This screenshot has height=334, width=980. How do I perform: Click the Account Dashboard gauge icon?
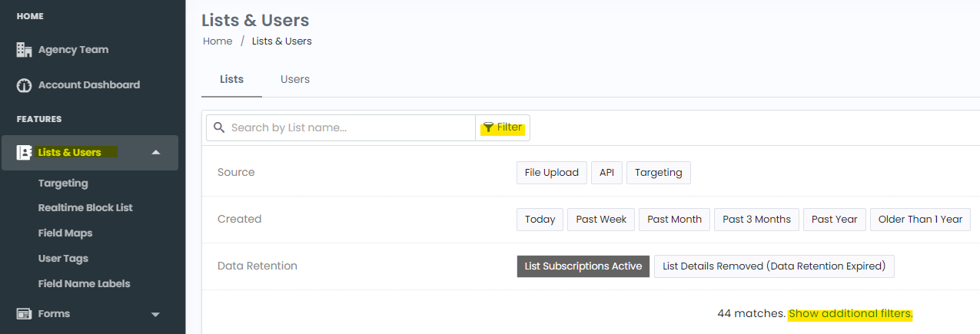click(24, 84)
